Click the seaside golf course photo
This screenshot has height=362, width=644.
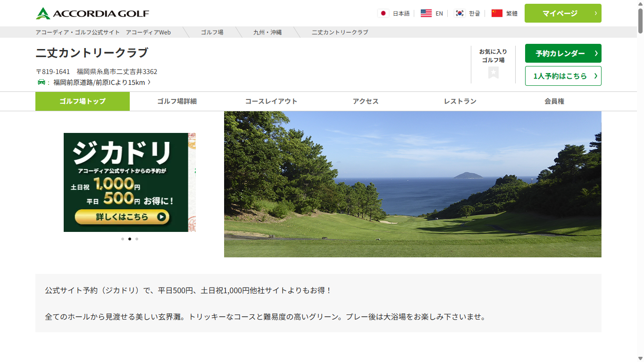[x=413, y=184]
